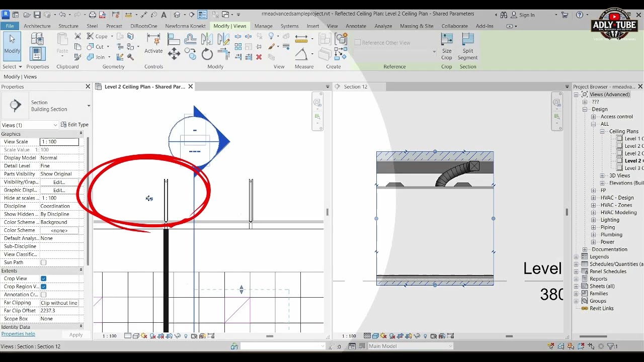Click the Mirror - Draw Axis icon
This screenshot has width=644, height=362.
click(223, 39)
